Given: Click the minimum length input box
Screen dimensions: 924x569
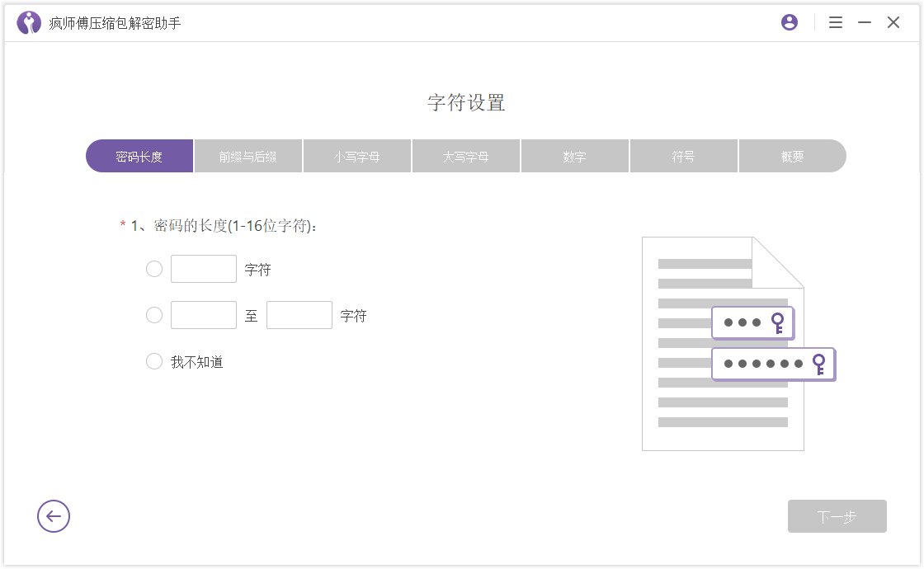Looking at the screenshot, I should 204,315.
